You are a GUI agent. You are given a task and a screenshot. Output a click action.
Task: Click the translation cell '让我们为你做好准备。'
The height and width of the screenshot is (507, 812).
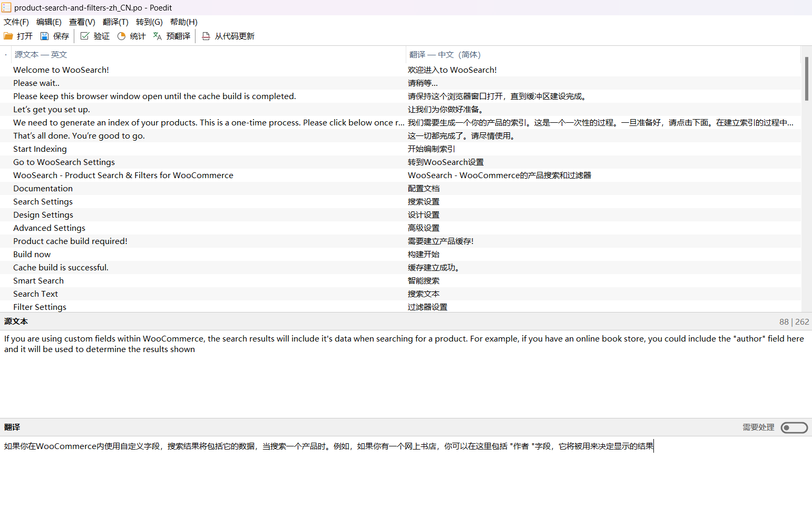446,109
